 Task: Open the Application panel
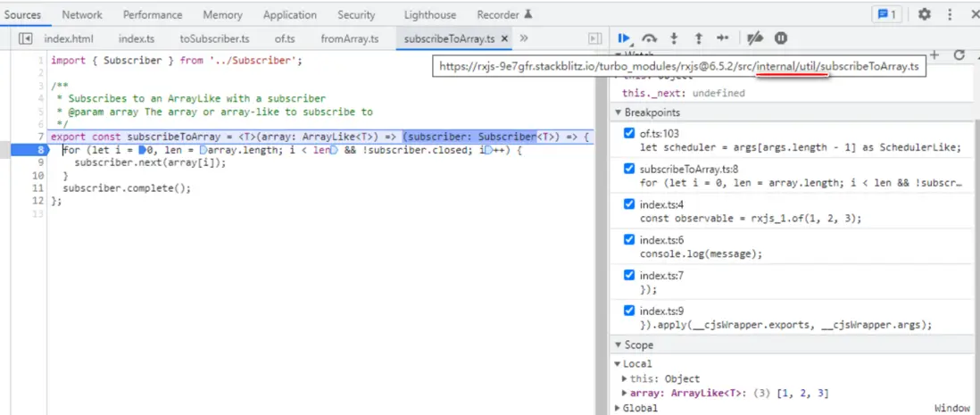[289, 14]
